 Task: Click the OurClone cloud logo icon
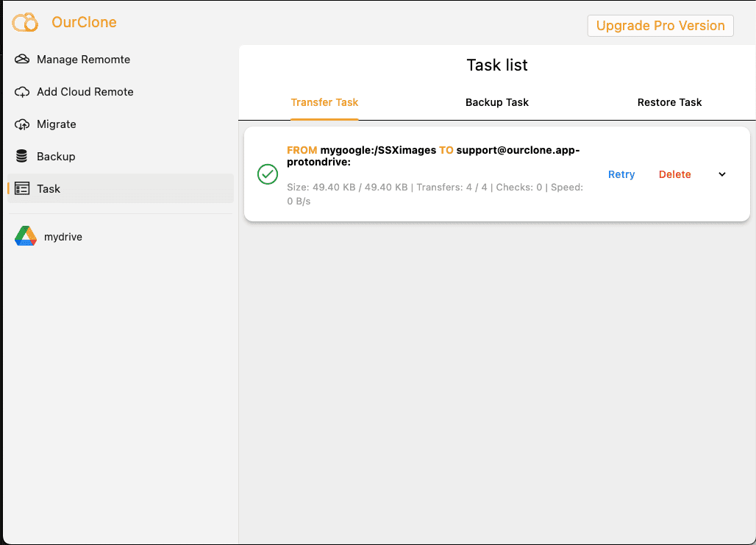tap(25, 22)
